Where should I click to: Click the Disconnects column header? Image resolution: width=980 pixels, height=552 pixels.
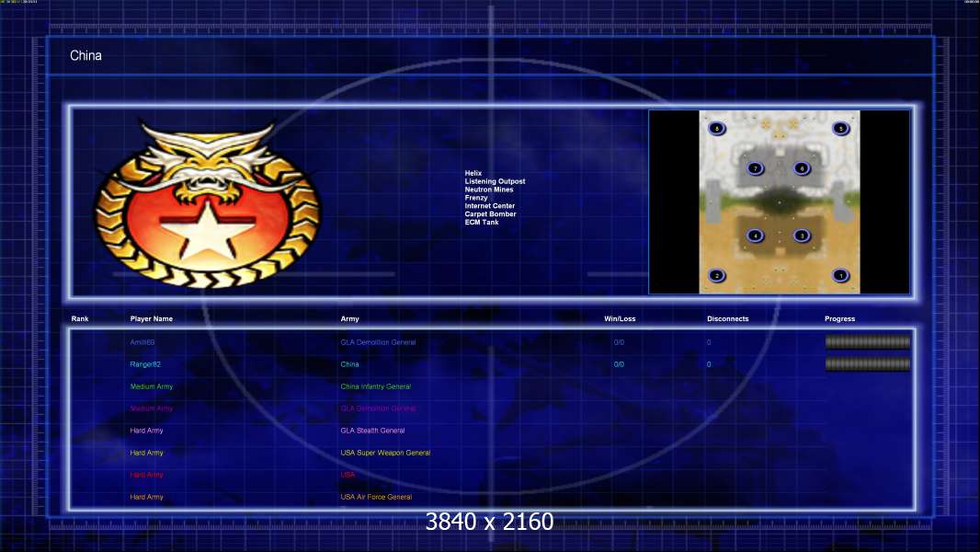pyautogui.click(x=727, y=319)
